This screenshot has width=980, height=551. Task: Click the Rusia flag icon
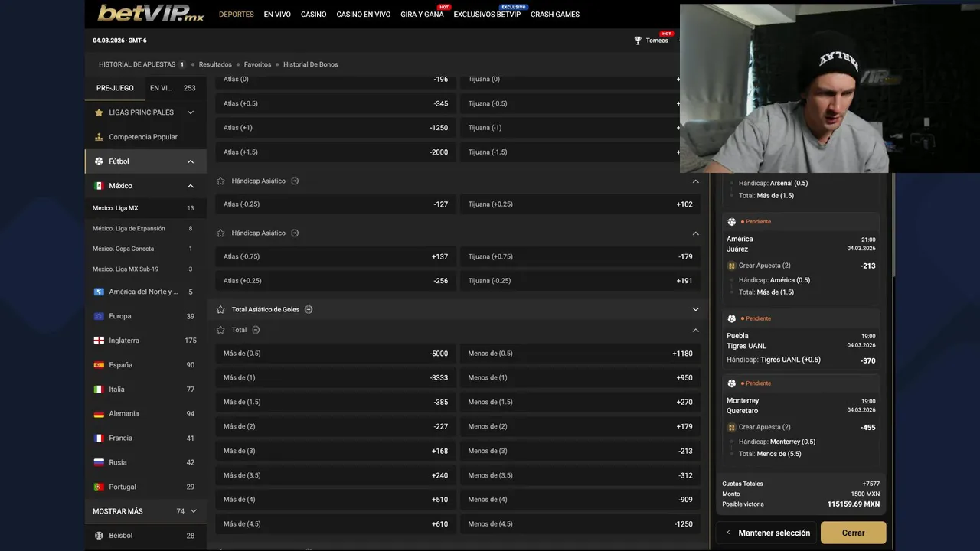pyautogui.click(x=99, y=462)
